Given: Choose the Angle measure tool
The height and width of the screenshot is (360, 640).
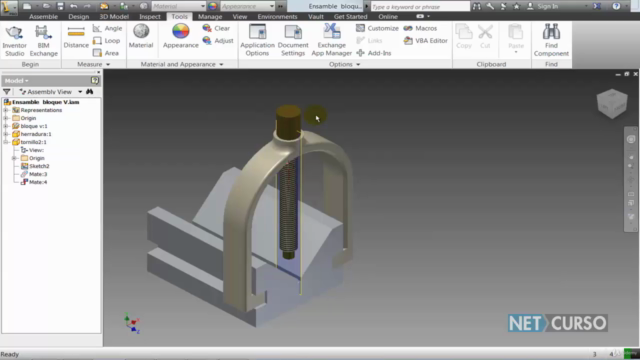Looking at the screenshot, I should click(x=107, y=28).
